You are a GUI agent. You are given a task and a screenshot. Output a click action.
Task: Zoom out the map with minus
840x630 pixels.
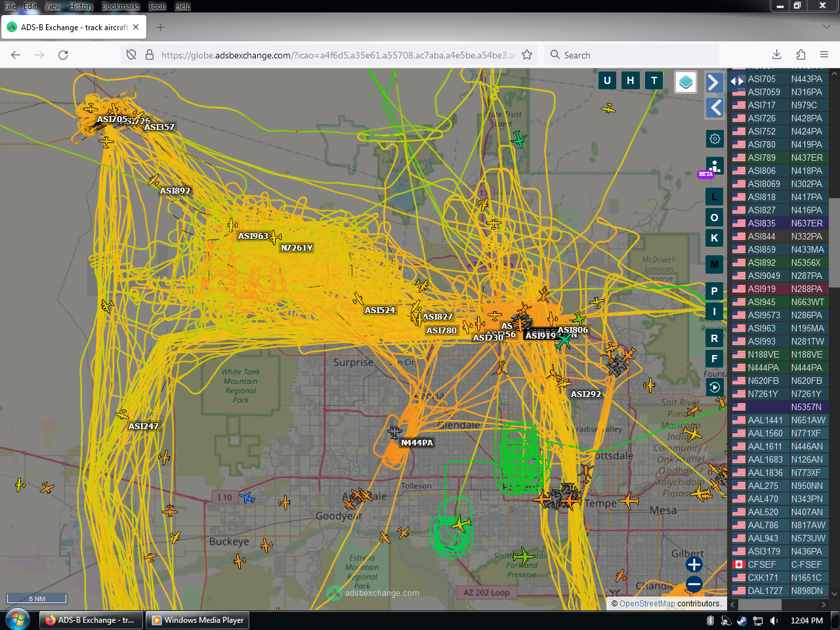(x=694, y=584)
